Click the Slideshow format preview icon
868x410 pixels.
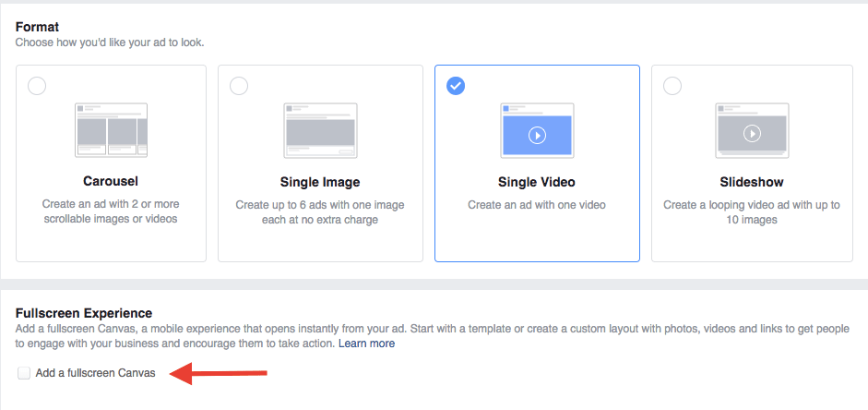[752, 130]
